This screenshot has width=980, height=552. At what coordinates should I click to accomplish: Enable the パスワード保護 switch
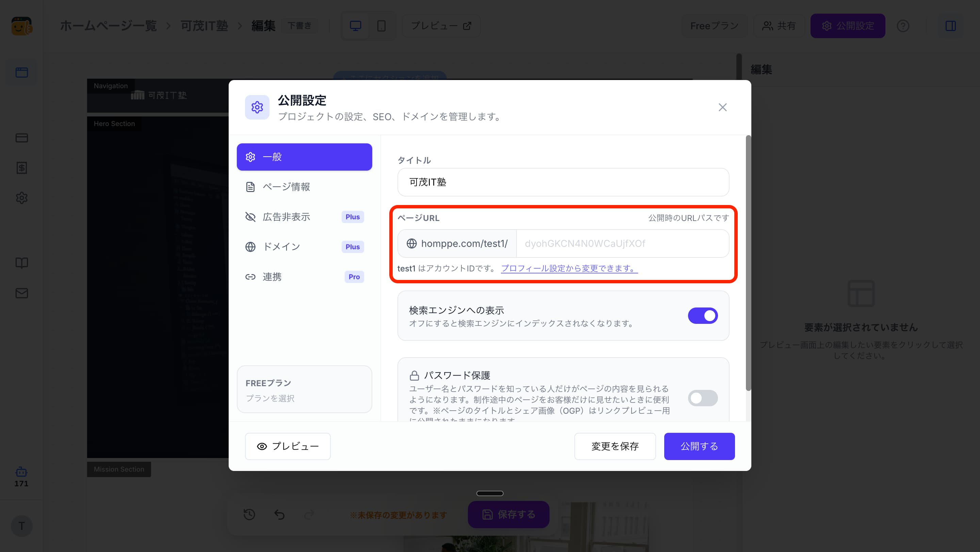(703, 398)
